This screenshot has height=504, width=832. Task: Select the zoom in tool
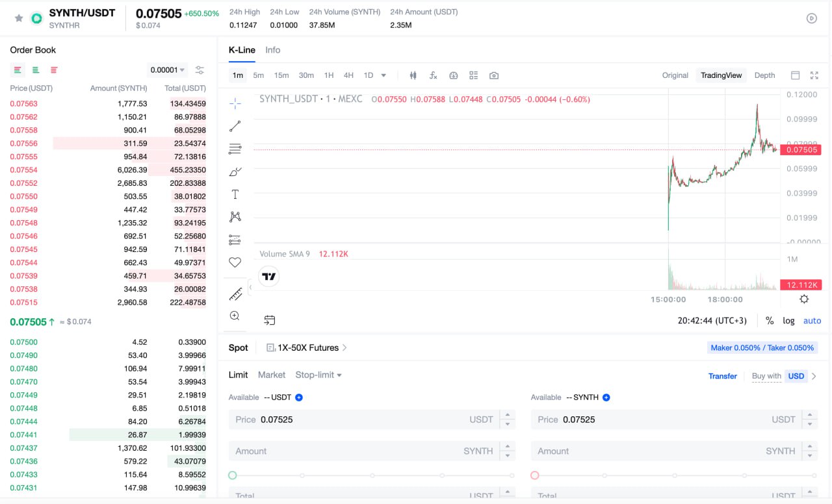(x=235, y=316)
